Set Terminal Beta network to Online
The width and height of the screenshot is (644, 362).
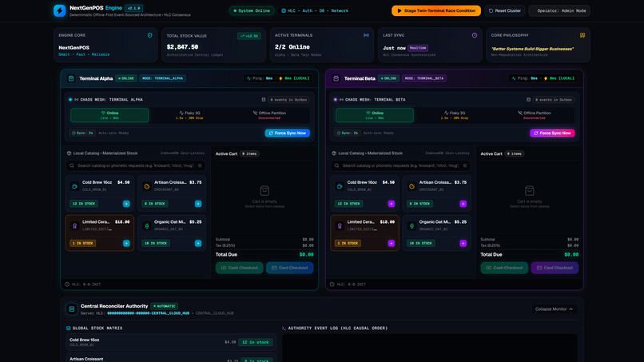click(x=375, y=115)
